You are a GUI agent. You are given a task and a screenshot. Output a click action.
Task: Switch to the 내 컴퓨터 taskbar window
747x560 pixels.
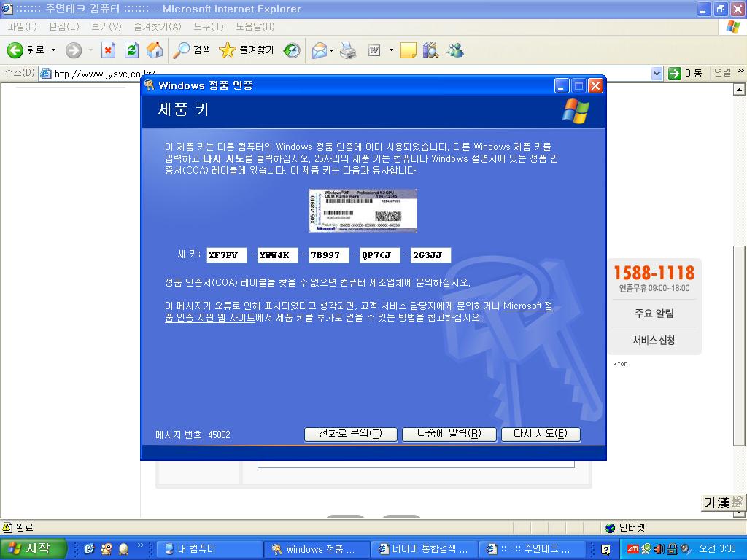209,549
